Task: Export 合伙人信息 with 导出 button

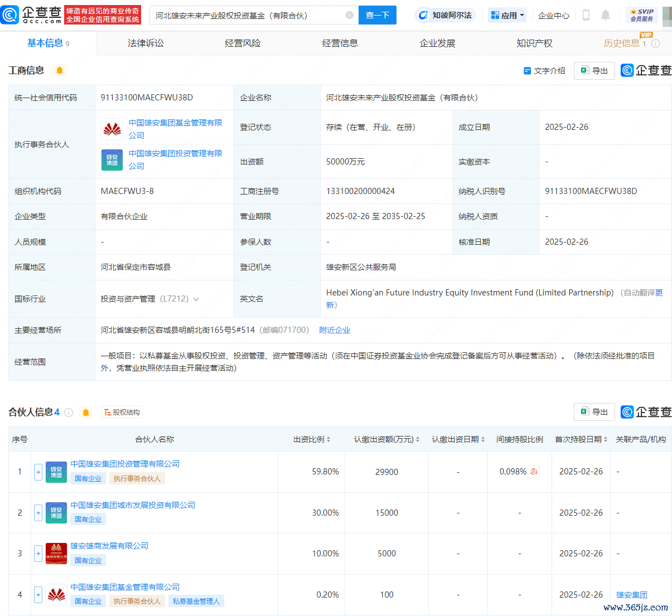Action: pos(594,412)
